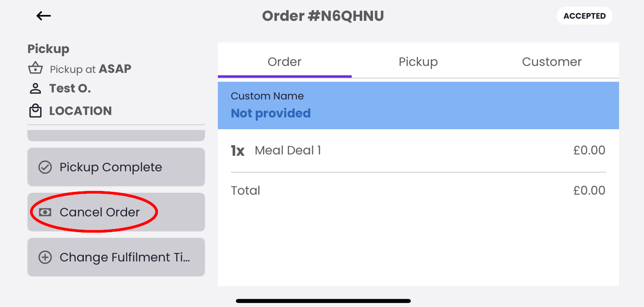The image size is (644, 307).
Task: Click the person icon next to Test O.
Action: (35, 88)
